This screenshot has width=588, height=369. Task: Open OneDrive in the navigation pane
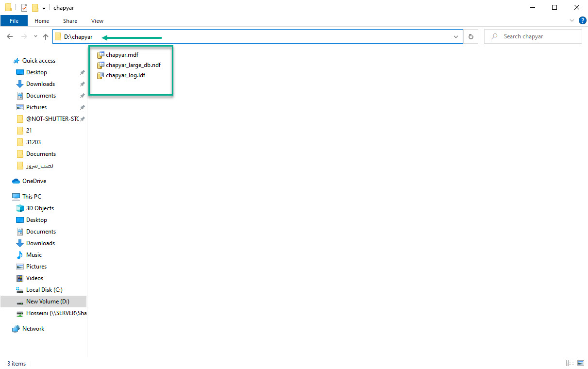point(34,181)
